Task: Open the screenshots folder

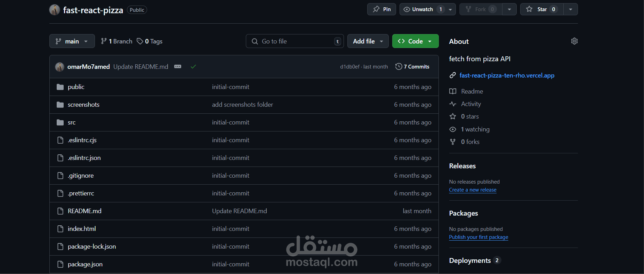Action: coord(83,105)
